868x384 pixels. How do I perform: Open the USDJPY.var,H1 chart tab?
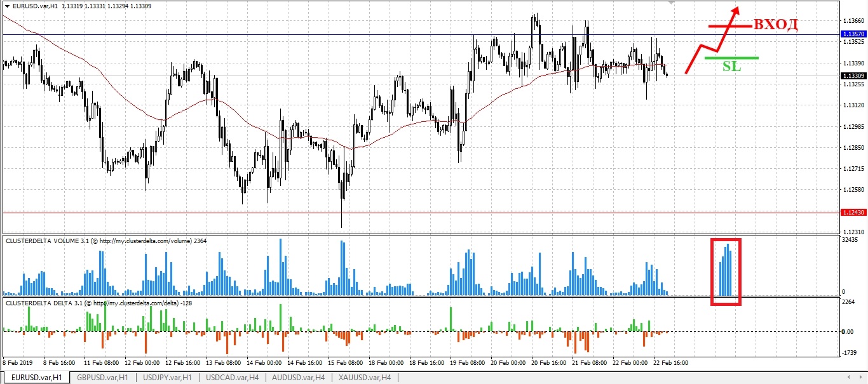point(167,378)
